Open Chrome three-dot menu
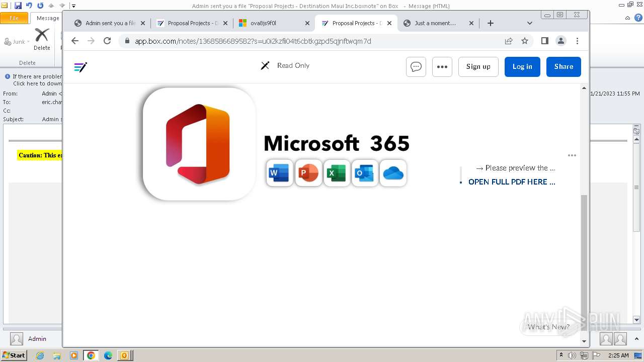Screen dimensions: 644x362 (577, 41)
